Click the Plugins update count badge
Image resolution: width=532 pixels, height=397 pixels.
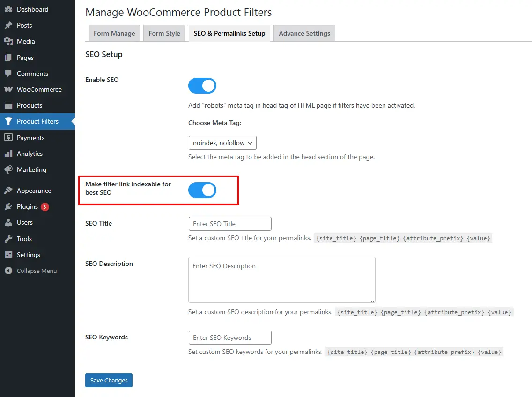(45, 207)
